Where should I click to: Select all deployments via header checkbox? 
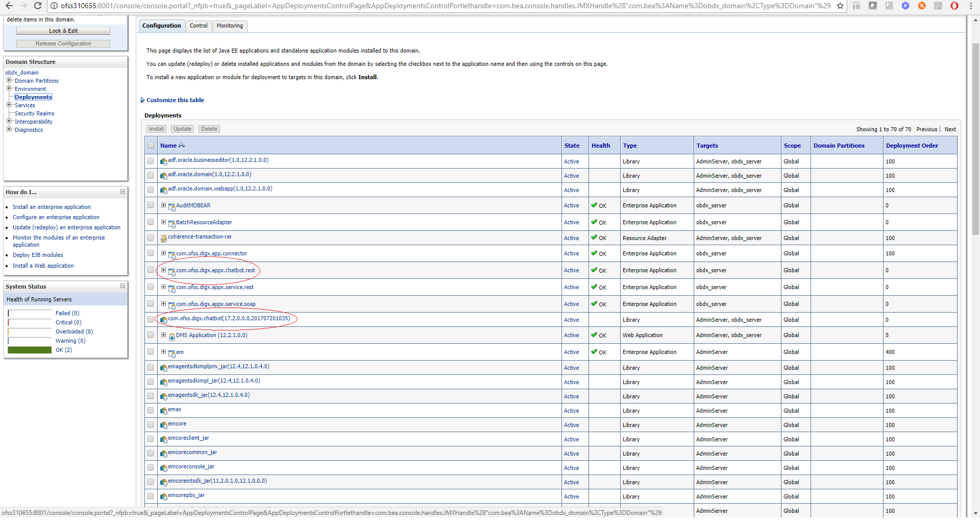[x=151, y=146]
